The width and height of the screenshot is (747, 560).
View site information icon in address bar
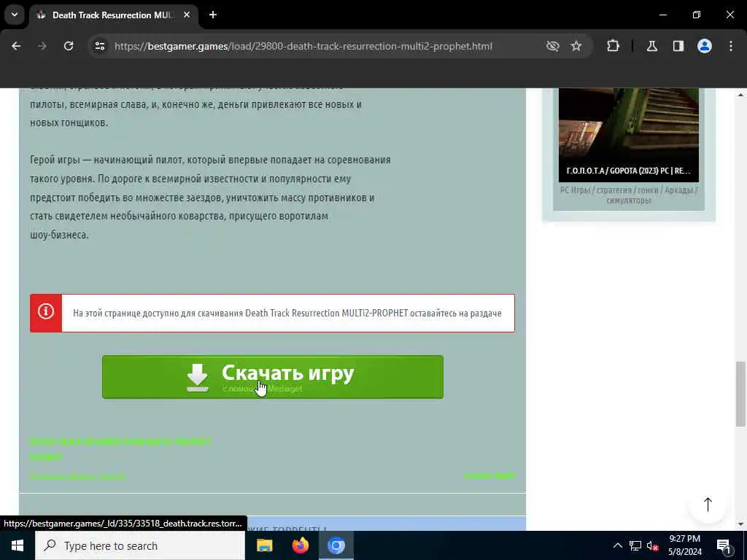point(99,46)
